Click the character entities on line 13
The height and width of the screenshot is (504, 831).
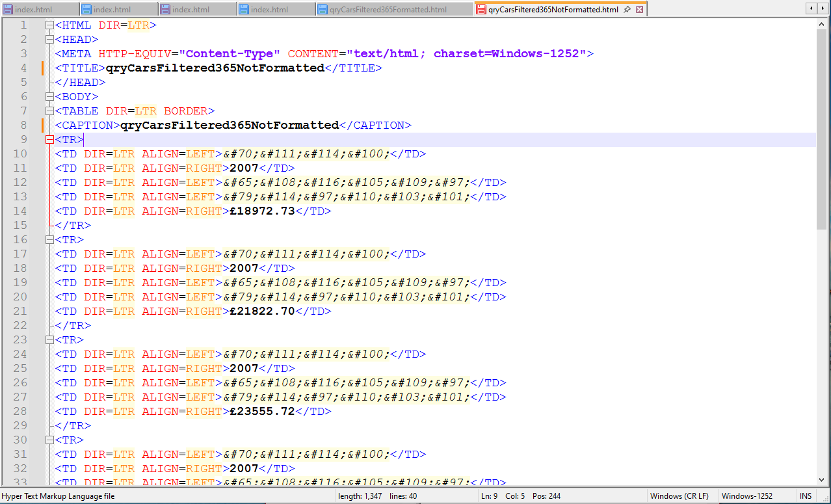pos(346,196)
